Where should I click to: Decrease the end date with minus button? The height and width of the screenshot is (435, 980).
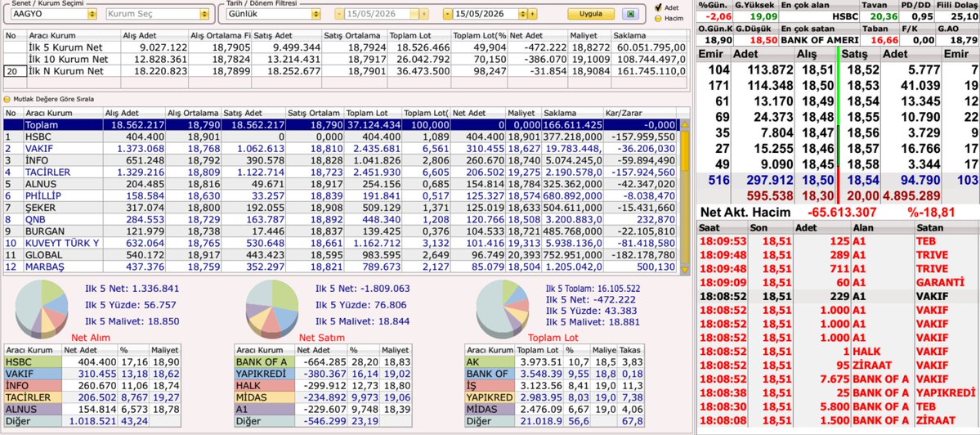(448, 14)
